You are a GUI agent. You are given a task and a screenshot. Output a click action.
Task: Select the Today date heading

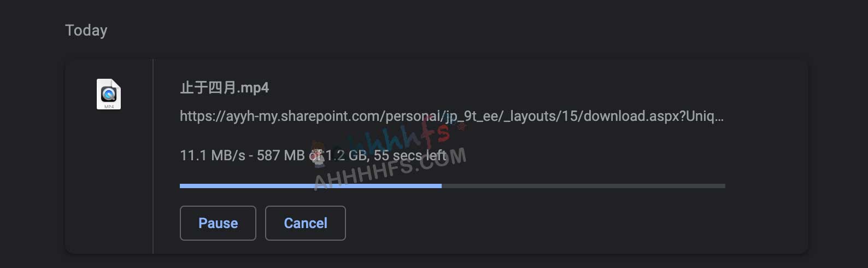[86, 31]
